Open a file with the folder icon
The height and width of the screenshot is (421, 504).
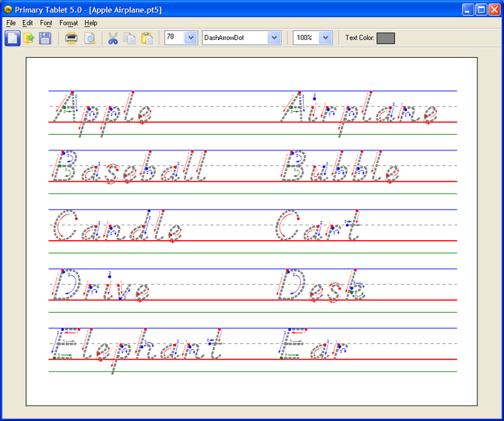click(x=30, y=38)
